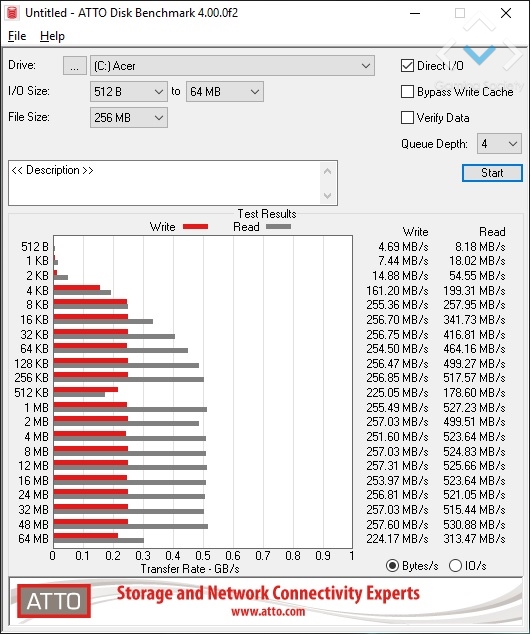Click the Test Results heading

coord(267,213)
